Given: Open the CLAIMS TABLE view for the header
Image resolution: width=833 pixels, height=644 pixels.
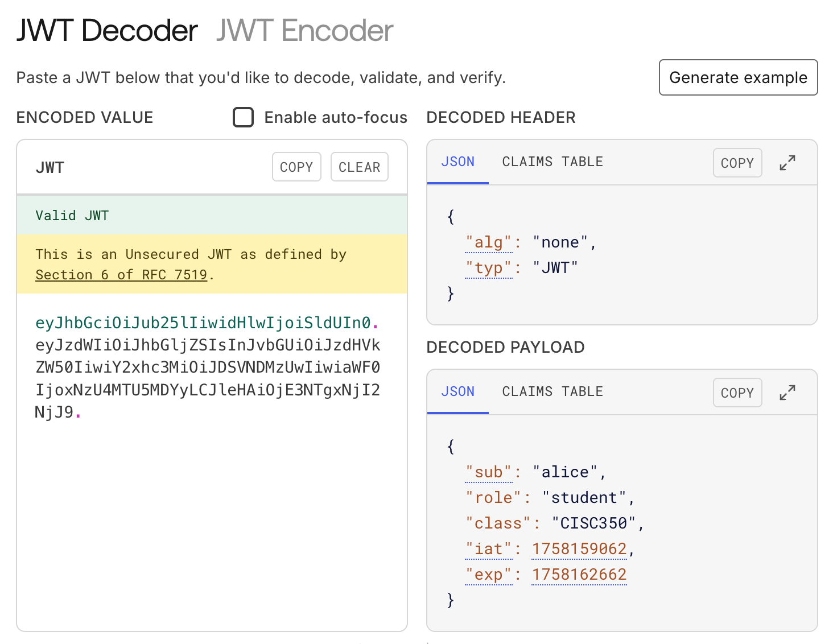Looking at the screenshot, I should [551, 162].
